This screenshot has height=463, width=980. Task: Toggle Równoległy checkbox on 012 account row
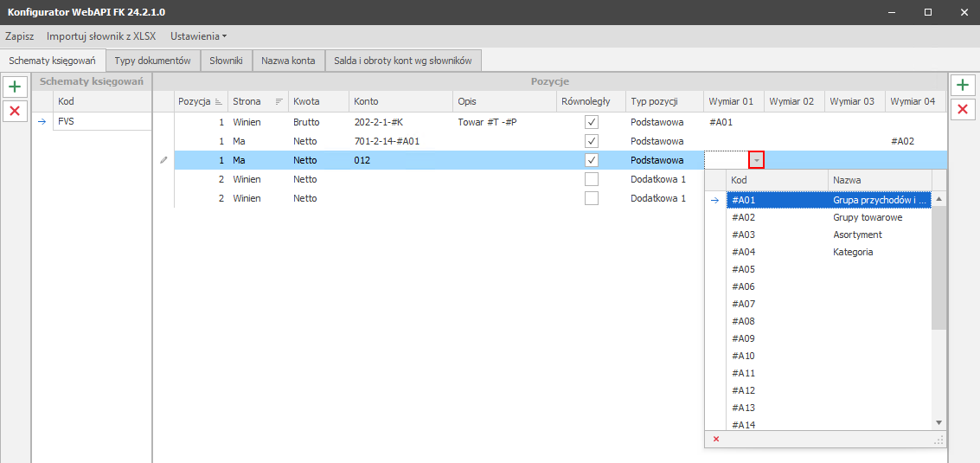(x=592, y=160)
